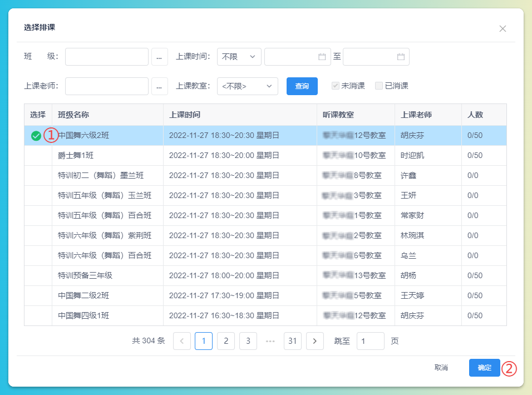Select row 特训六年级（舞蹈）紫荆班
The image size is (532, 395).
(x=265, y=236)
